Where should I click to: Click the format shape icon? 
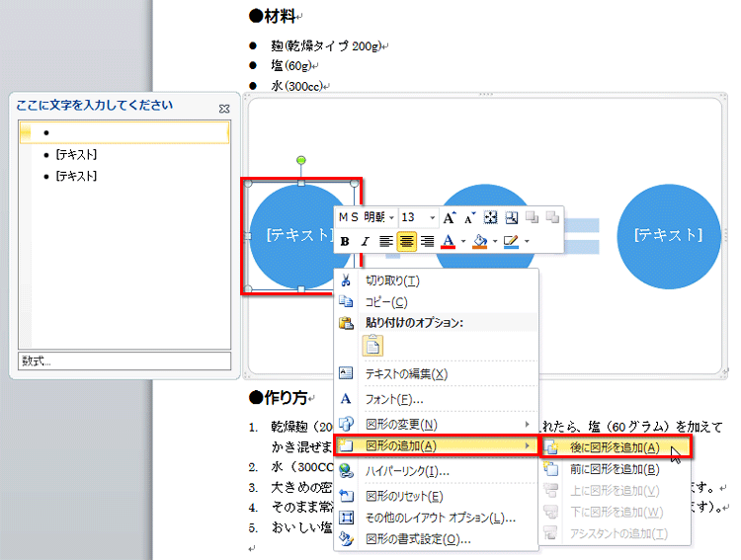(346, 538)
